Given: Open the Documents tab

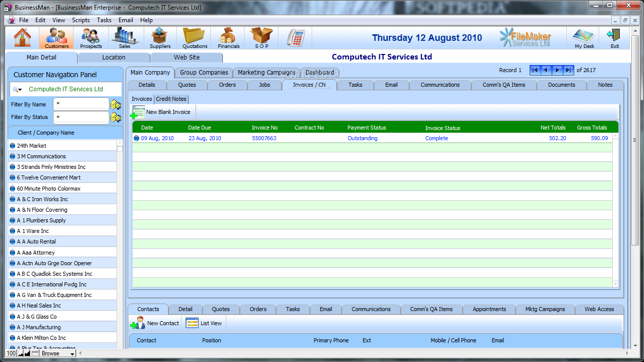Looking at the screenshot, I should 562,85.
